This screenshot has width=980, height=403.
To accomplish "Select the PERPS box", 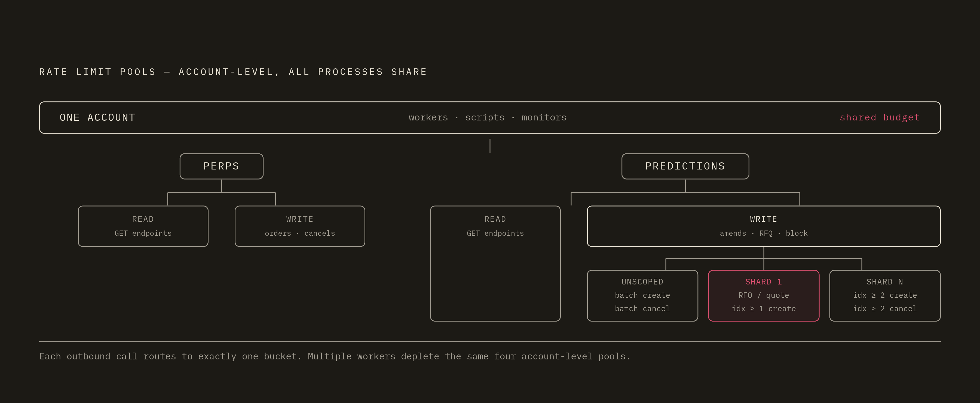I will [221, 166].
